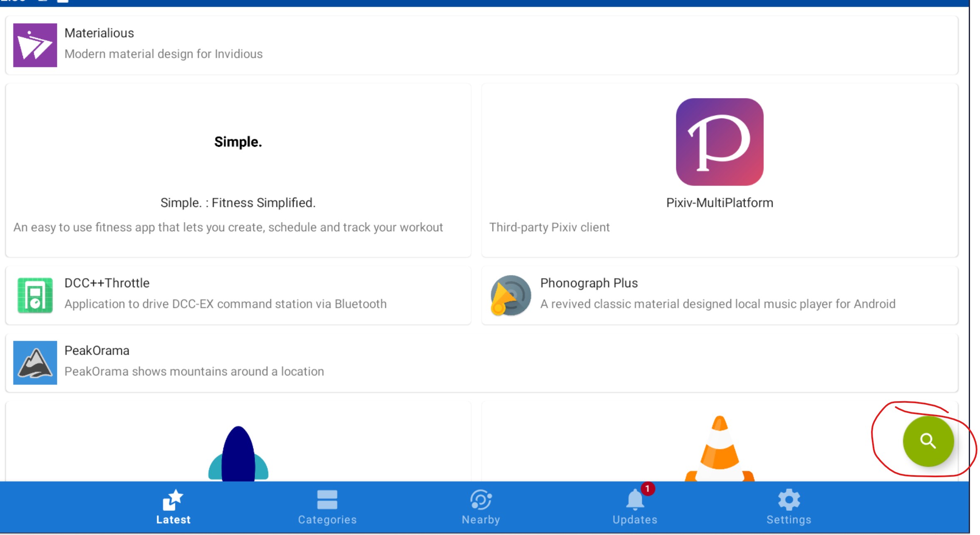
Task: Select 'Third-party Pixiv client' description
Action: [x=549, y=227]
